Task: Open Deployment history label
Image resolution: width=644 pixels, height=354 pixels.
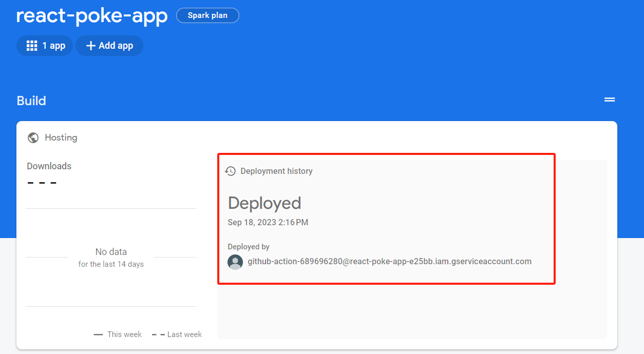Action: 276,171
